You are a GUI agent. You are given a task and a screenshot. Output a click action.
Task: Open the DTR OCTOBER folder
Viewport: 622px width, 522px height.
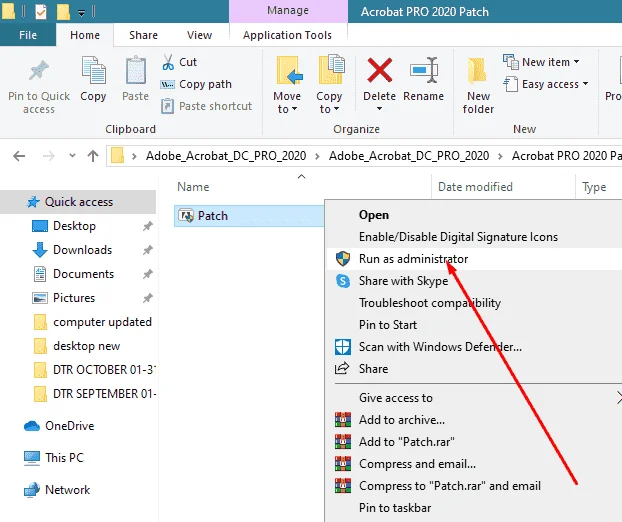(103, 370)
